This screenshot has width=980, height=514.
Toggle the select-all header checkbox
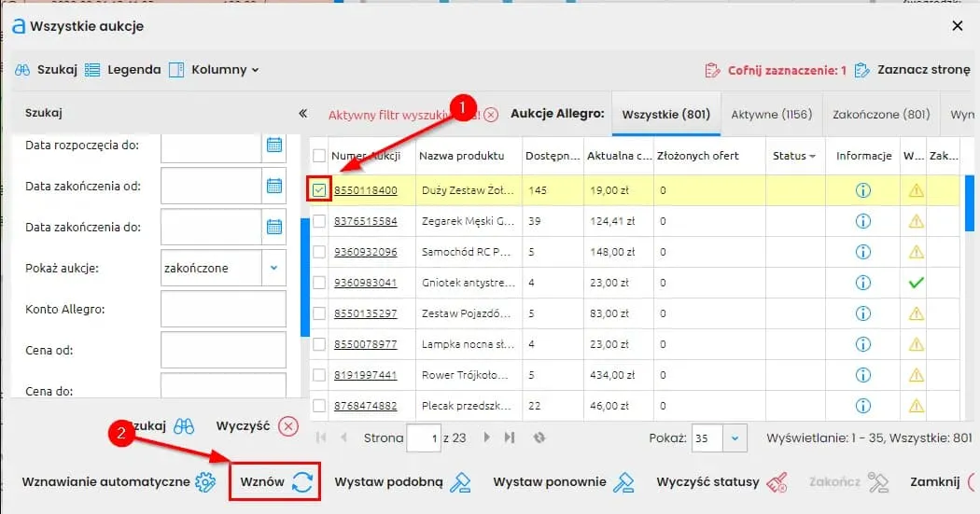pos(319,156)
